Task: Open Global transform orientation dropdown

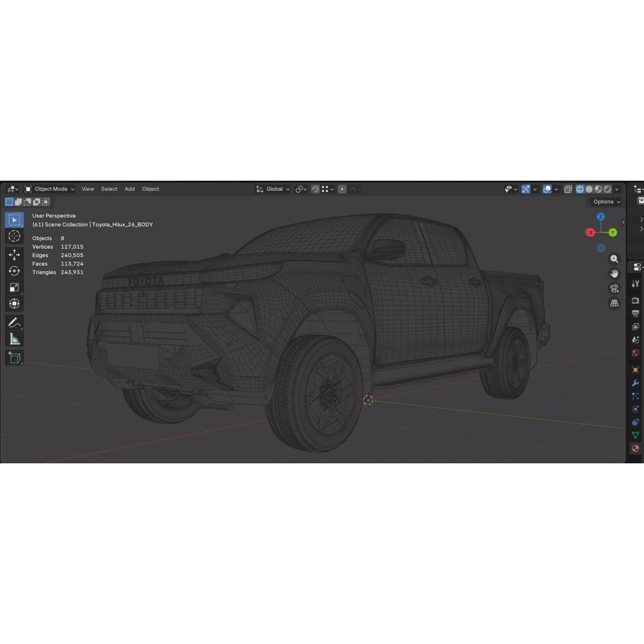Action: (x=273, y=190)
